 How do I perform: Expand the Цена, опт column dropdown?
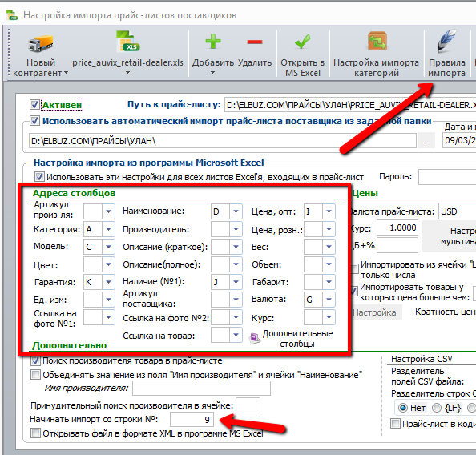329,211
